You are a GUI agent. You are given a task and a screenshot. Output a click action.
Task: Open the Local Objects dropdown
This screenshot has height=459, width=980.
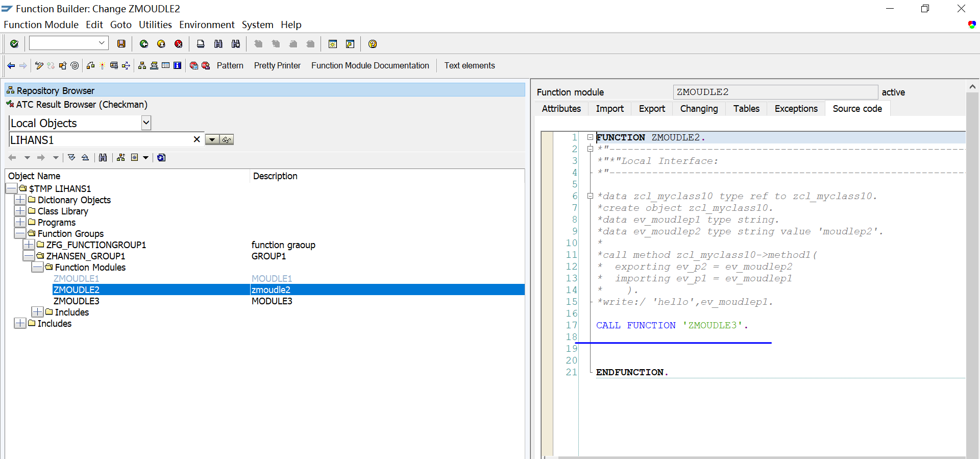(x=146, y=123)
